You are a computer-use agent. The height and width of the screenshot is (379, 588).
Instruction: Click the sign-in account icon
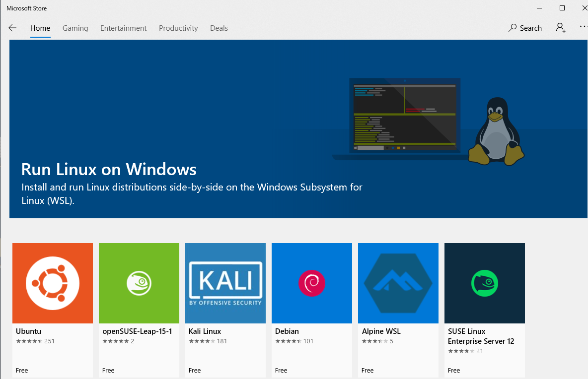point(561,28)
